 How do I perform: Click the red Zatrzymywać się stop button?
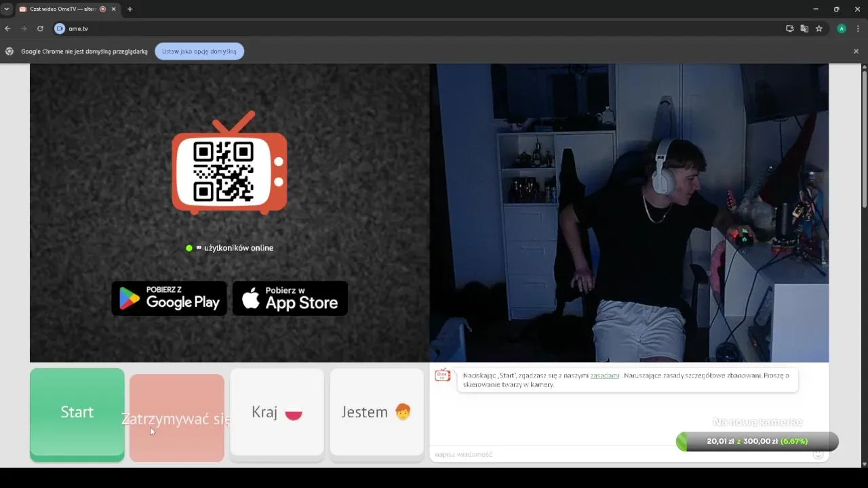(x=177, y=418)
